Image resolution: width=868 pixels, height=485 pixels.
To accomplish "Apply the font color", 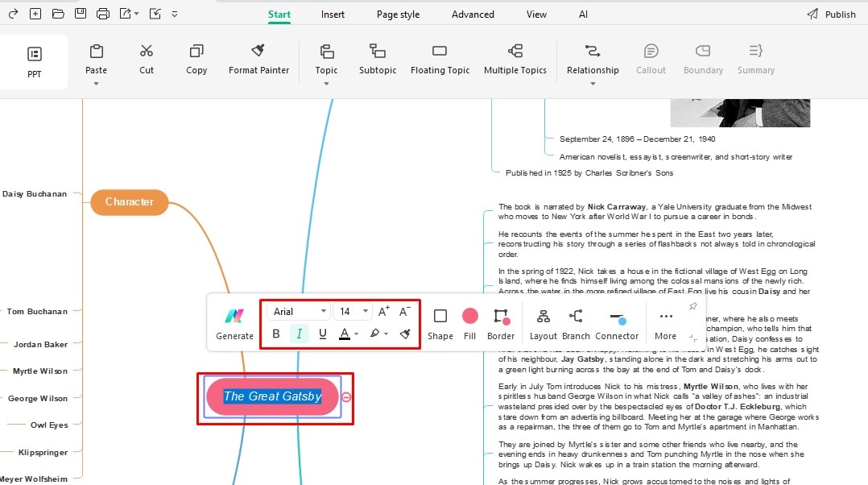I will 345,334.
